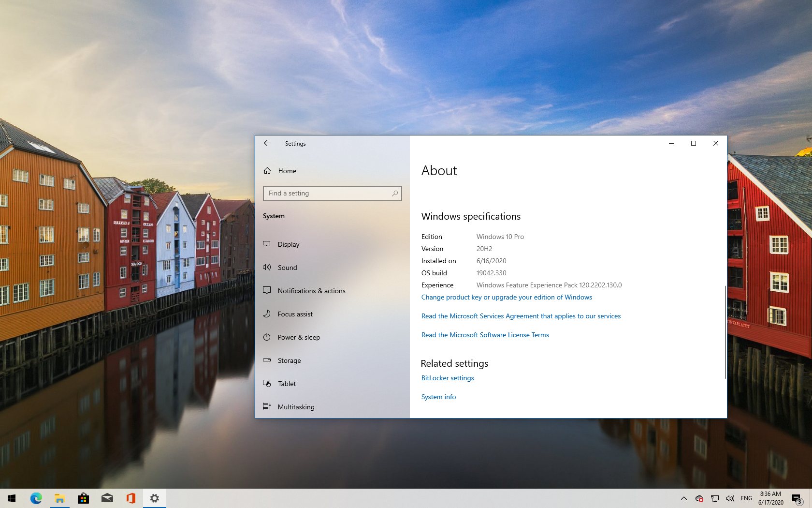Click the version value 20H2
Viewport: 812px width, 508px height.
pos(484,249)
